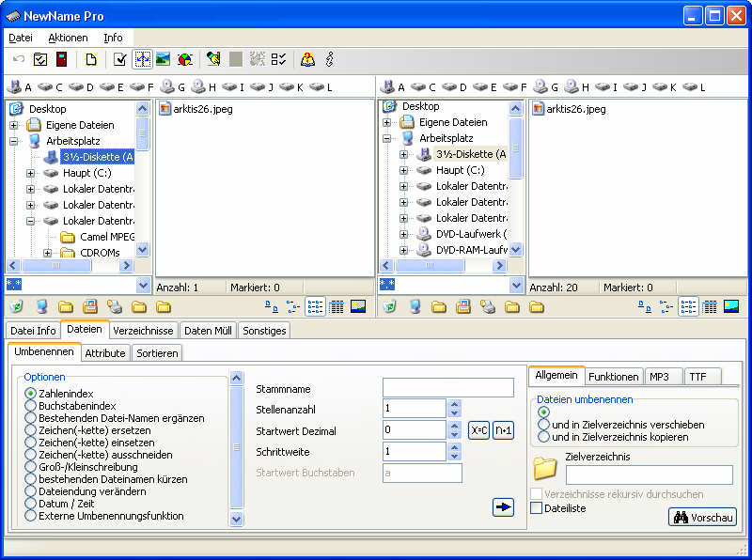The height and width of the screenshot is (560, 752).
Task: Choose 'und in Zielverzeichnis kopieren' option
Action: [x=544, y=437]
